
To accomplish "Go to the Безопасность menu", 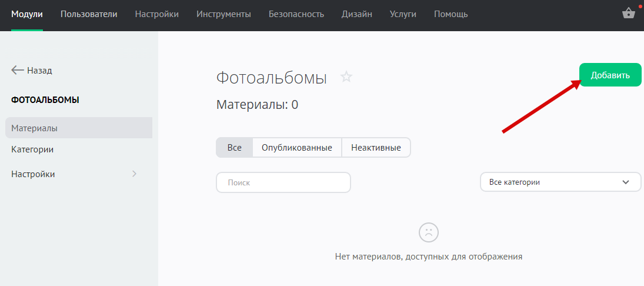I will coord(296,14).
